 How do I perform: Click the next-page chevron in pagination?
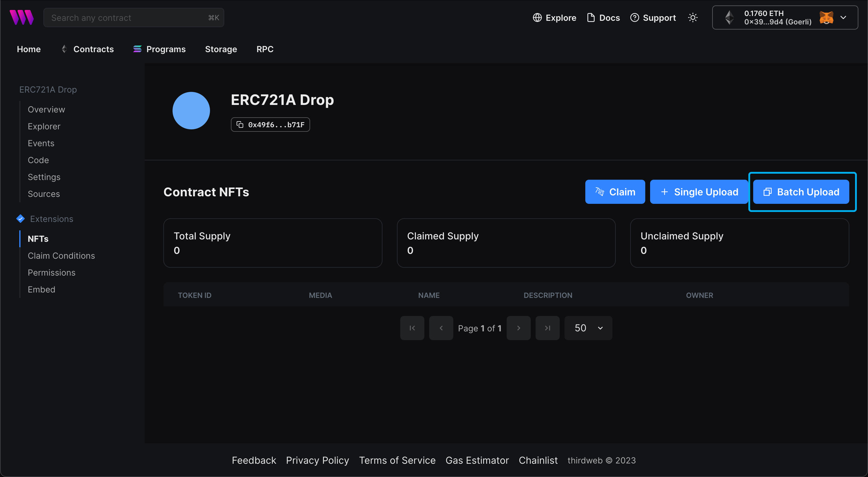(x=518, y=328)
